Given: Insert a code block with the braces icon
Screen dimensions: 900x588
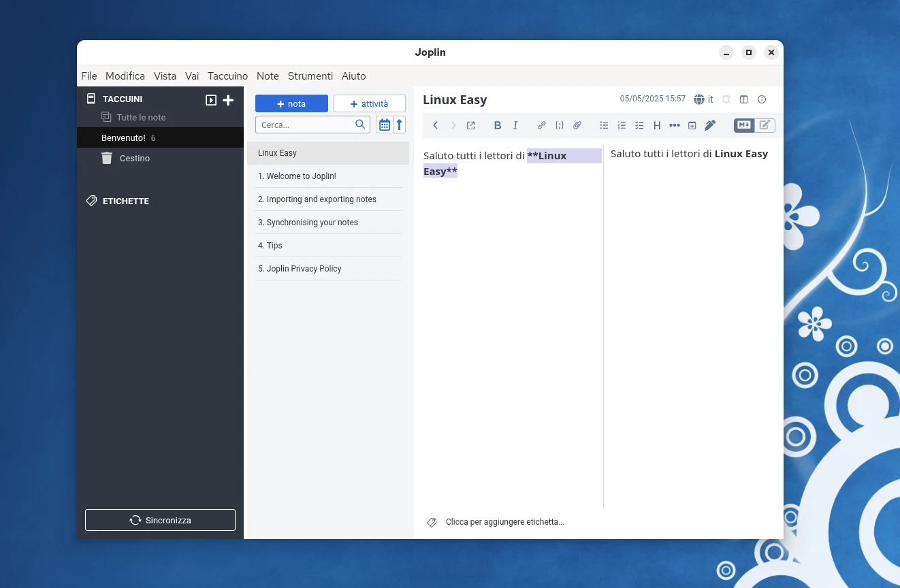Looking at the screenshot, I should pyautogui.click(x=559, y=125).
